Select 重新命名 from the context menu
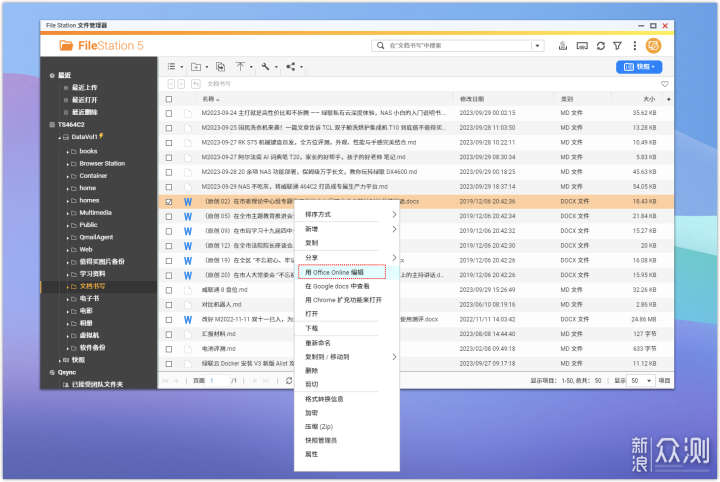This screenshot has height=482, width=720. tap(318, 343)
